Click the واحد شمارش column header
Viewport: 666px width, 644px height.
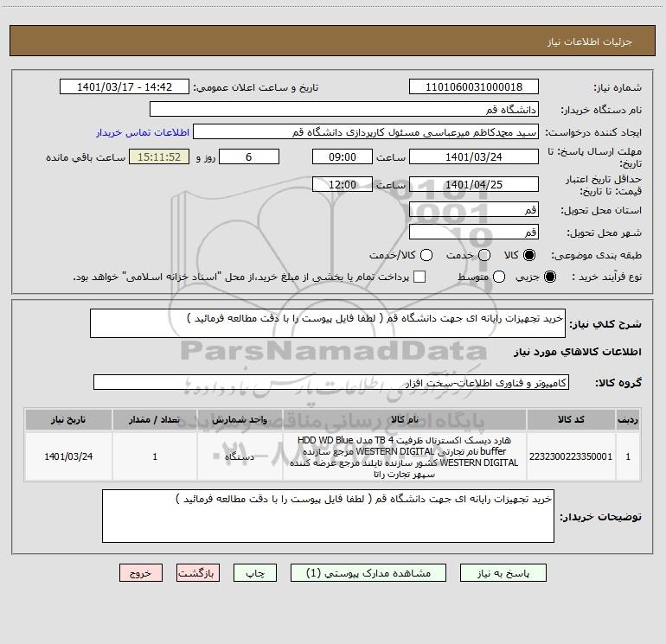(x=240, y=419)
